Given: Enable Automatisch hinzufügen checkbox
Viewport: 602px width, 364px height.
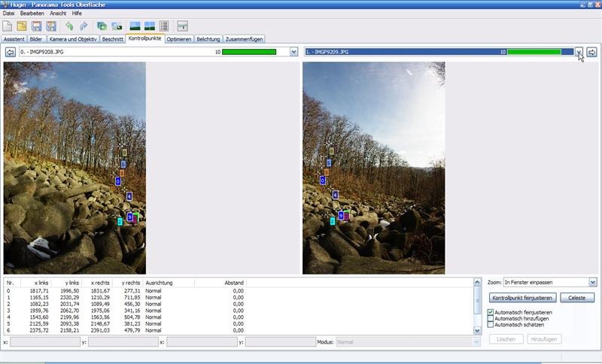Looking at the screenshot, I should [491, 318].
